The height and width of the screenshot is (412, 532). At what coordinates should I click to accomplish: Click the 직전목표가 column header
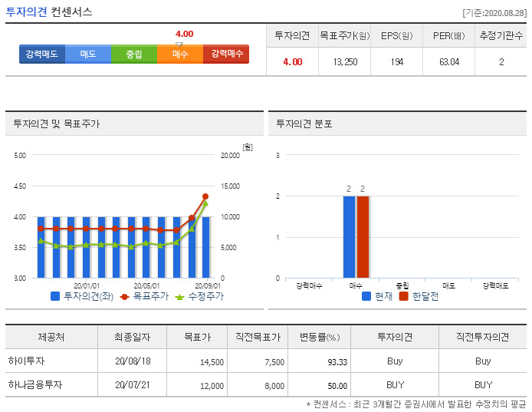click(258, 337)
